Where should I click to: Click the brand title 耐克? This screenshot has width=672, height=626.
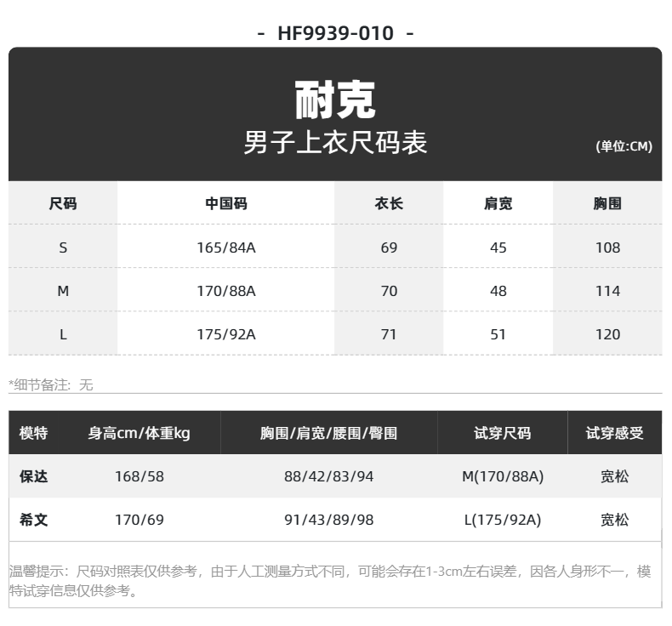pos(335,100)
